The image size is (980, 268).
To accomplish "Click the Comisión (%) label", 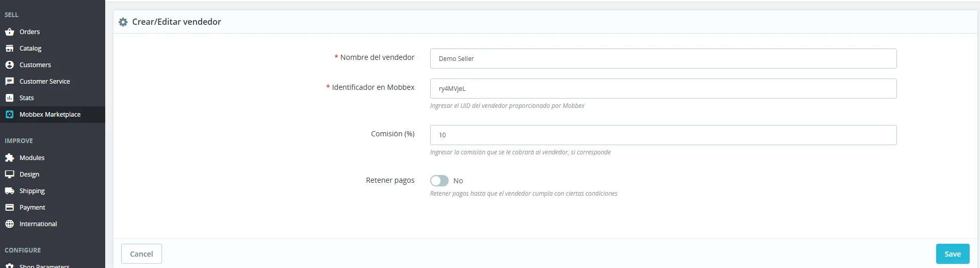I will (x=393, y=134).
